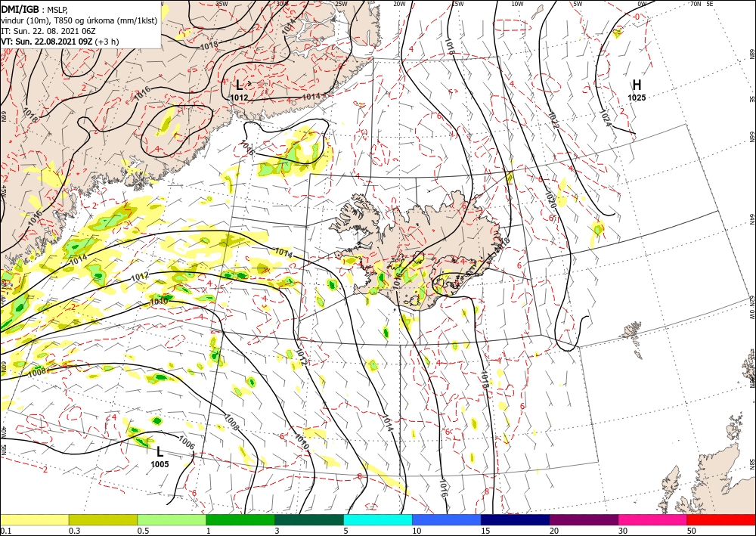
Task: Click the light green 0.5 mm legend segment
Action: 172,519
